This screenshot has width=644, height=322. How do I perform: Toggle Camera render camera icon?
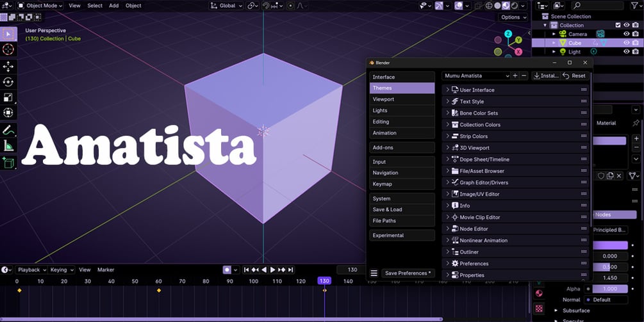(x=636, y=34)
